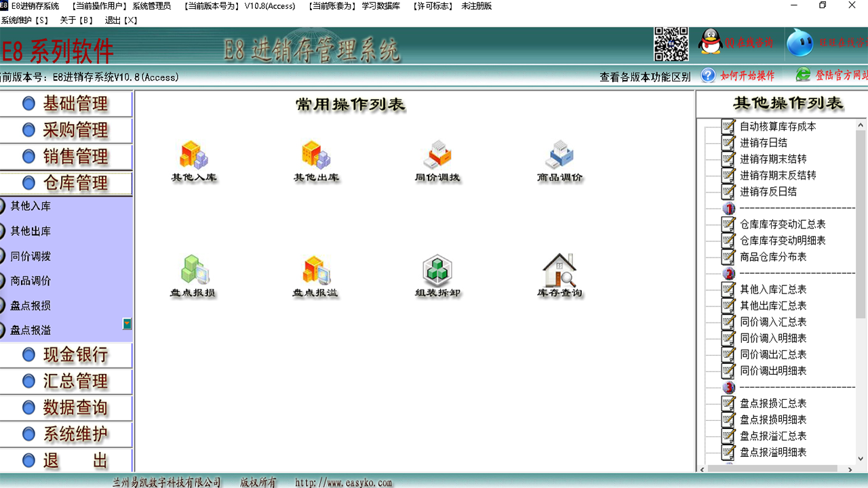
Task: Select the 同价调拨 transfer icon
Action: pyautogui.click(x=437, y=156)
